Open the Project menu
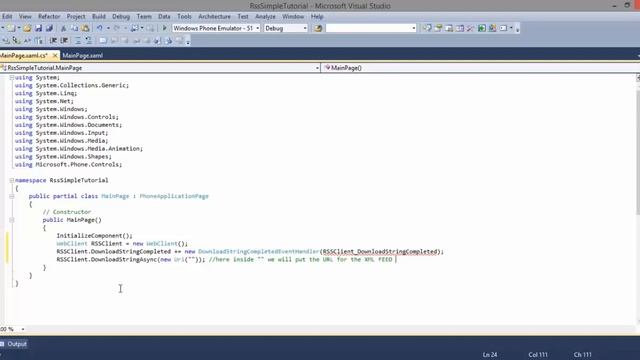Screen dimensions: 640x360 tap(76, 16)
